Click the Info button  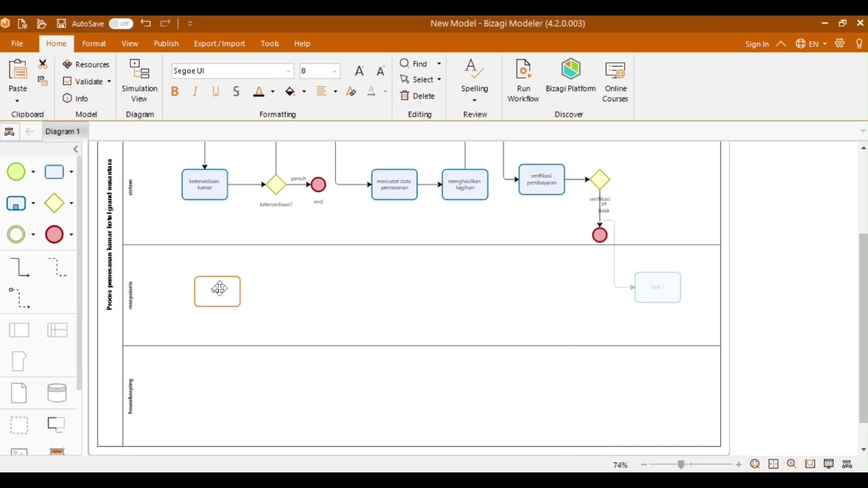coord(76,98)
